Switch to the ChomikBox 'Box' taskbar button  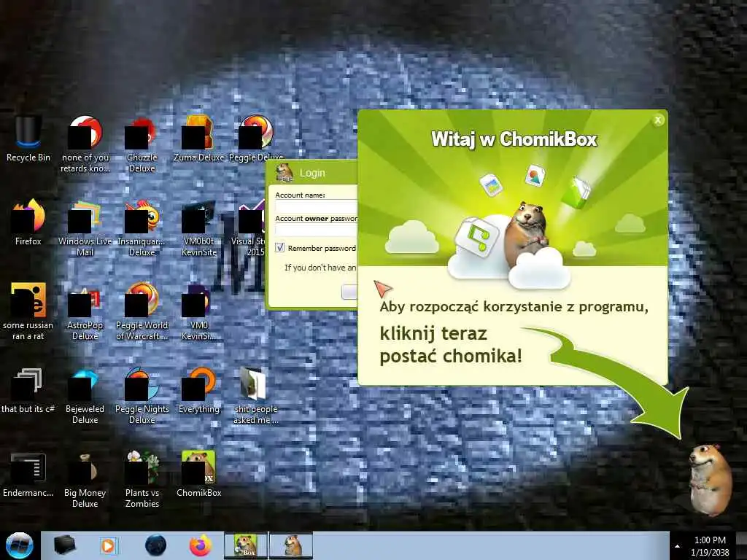[x=246, y=545]
